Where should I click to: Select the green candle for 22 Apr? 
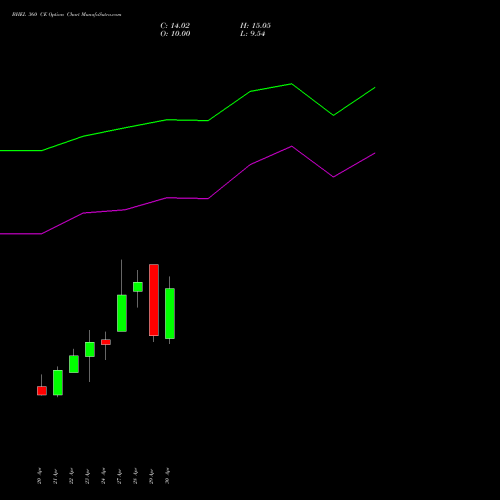pos(74,364)
